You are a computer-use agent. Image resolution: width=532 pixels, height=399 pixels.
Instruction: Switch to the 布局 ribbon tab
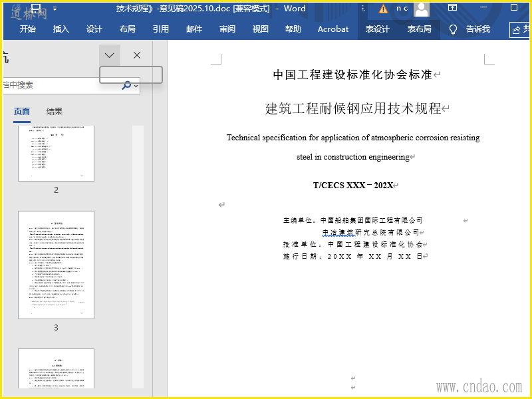(x=127, y=29)
